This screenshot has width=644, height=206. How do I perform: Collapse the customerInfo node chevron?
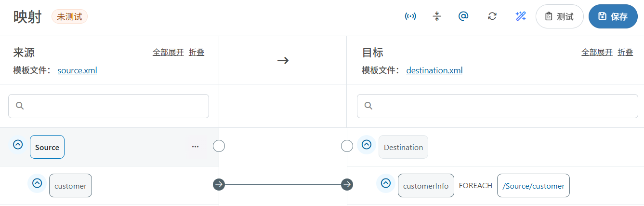[385, 183]
